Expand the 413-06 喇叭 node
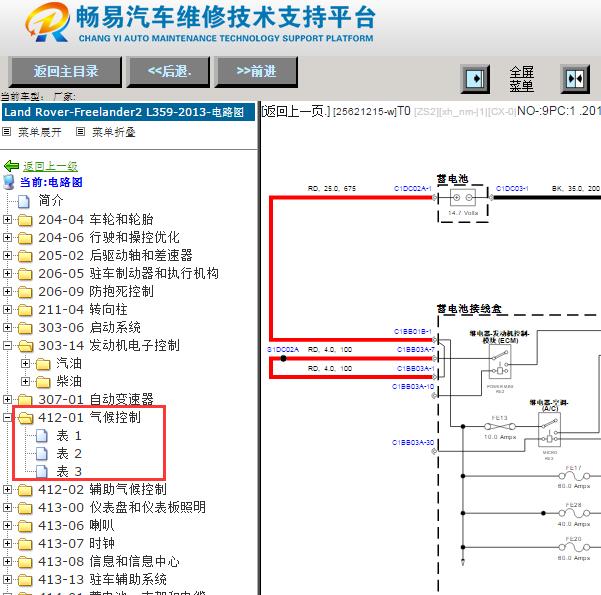 coord(7,526)
